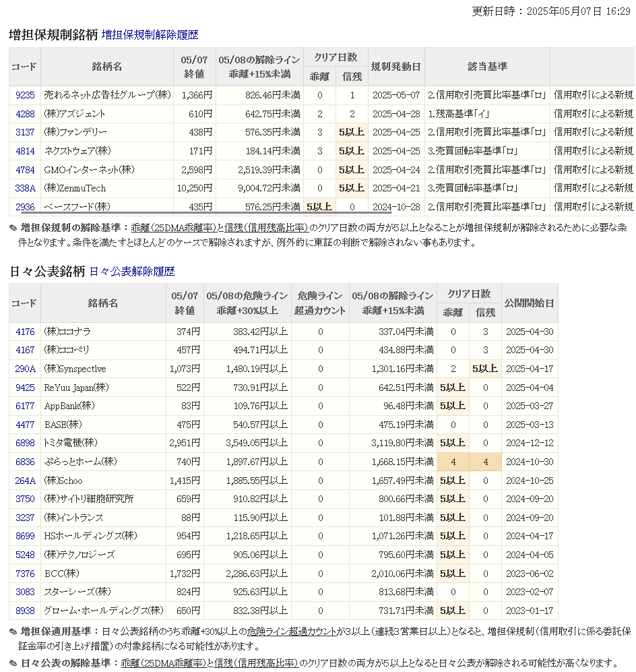Viewport: 636px width, 672px height.
Task: Click company name (株)Synspective
Action: (x=75, y=369)
